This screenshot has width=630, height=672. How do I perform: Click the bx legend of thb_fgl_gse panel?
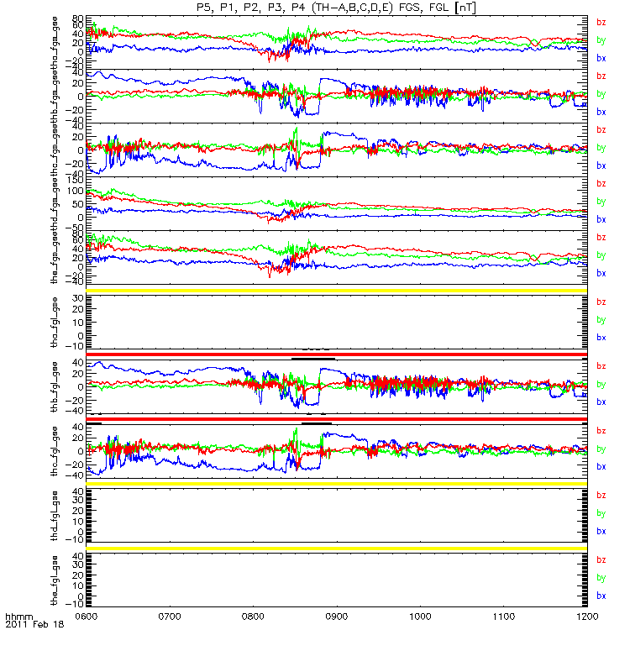(601, 402)
